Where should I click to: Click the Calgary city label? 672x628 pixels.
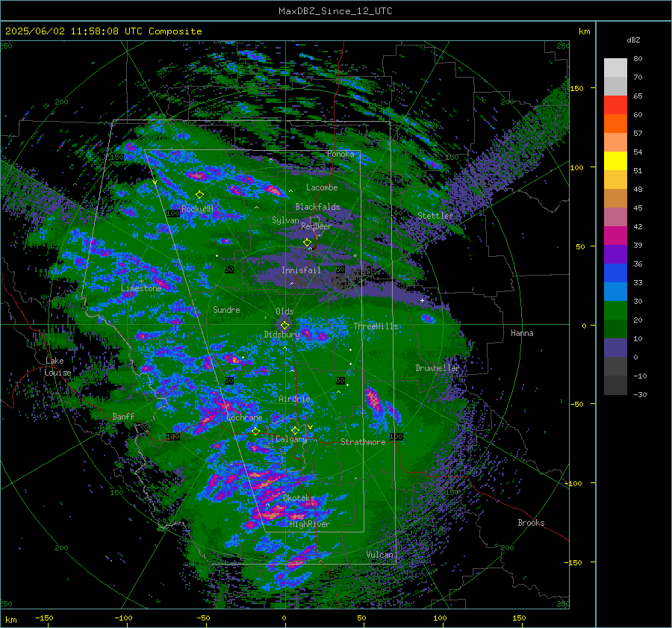pos(291,439)
